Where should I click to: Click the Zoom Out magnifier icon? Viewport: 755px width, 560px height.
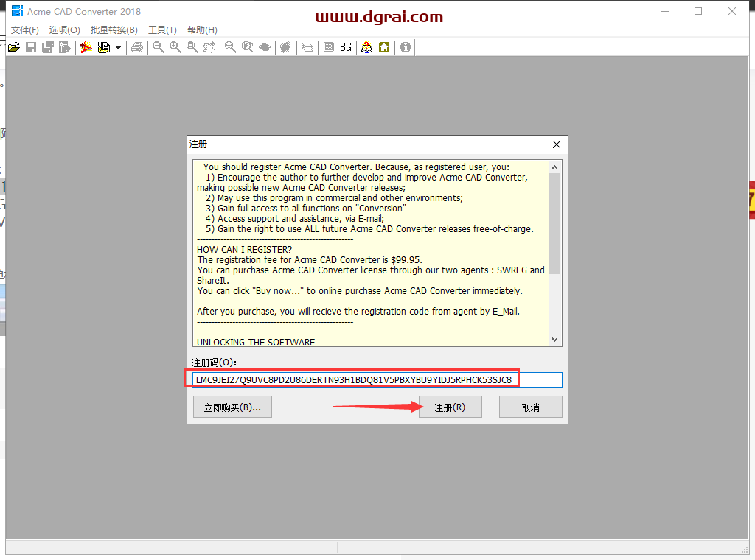[158, 47]
